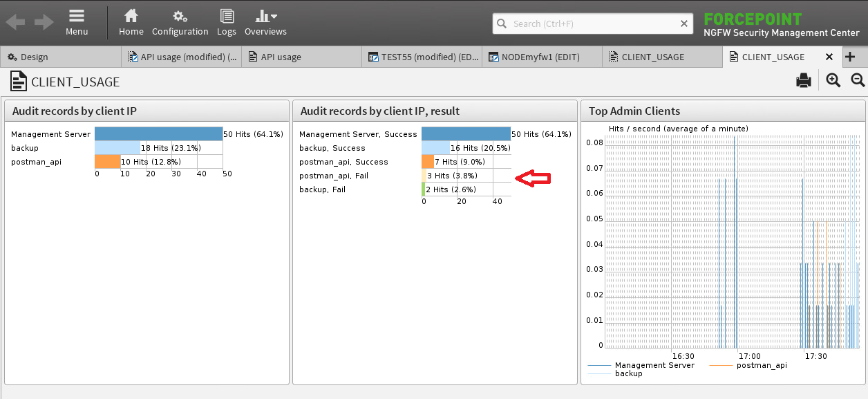This screenshot has height=399, width=868.
Task: Clear the search field with the X button
Action: 684,23
